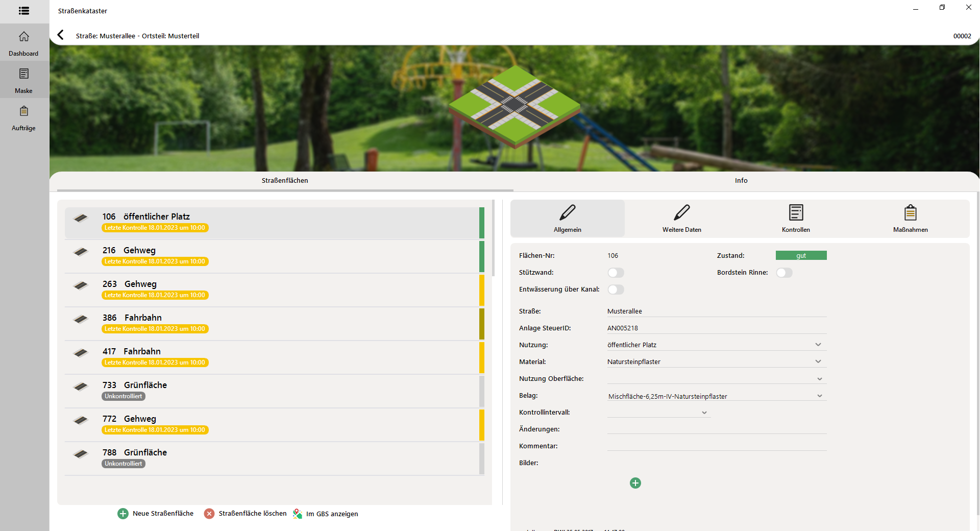Enable the Bordstein Rinne switch
This screenshot has height=531, width=980.
tap(784, 273)
